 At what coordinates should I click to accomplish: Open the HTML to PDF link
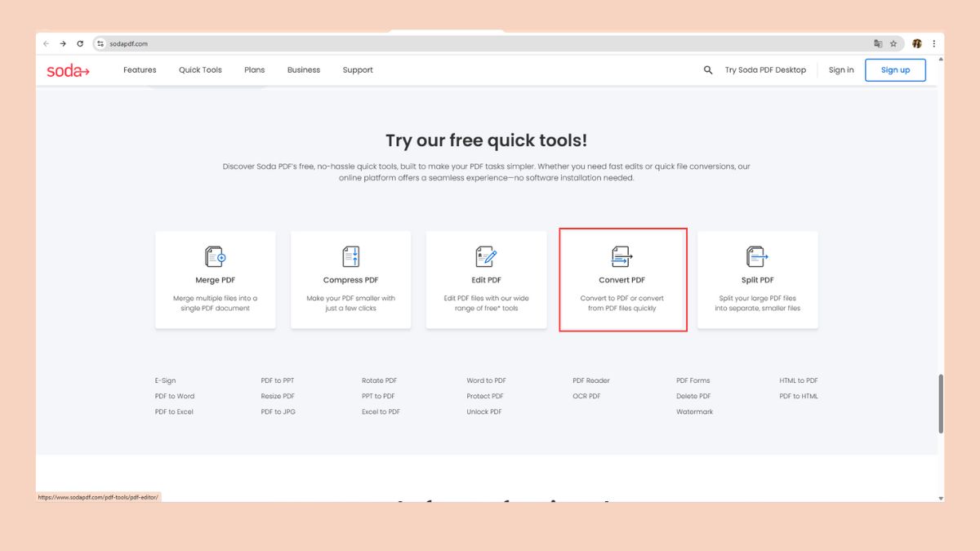point(799,380)
